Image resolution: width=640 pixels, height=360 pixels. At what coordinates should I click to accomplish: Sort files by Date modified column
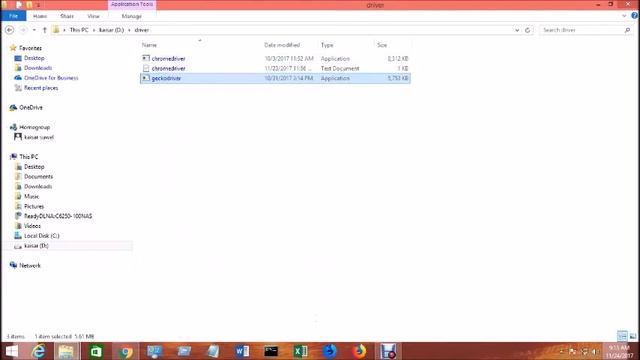tap(282, 45)
